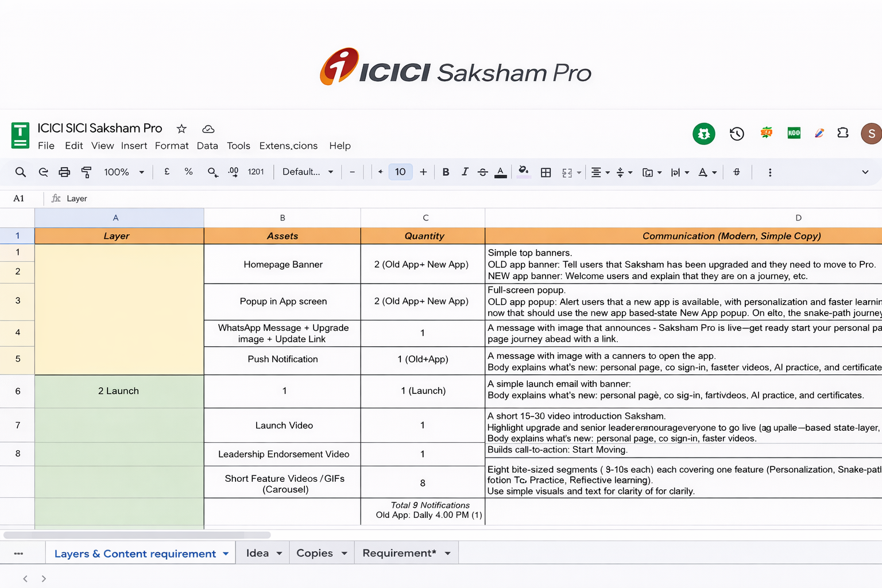Open the Default font dropdown
The image size is (882, 588).
click(x=307, y=172)
